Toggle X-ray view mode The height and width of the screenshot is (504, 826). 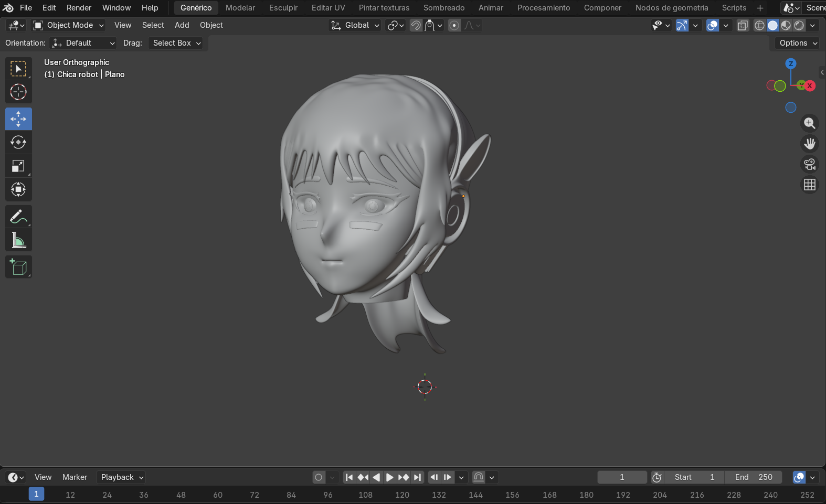click(743, 25)
